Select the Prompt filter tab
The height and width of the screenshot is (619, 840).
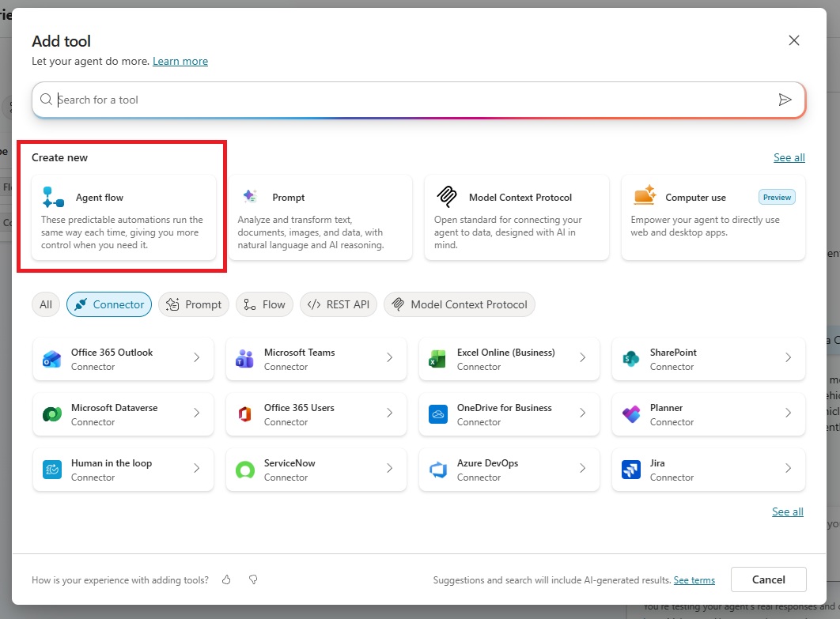pos(194,304)
